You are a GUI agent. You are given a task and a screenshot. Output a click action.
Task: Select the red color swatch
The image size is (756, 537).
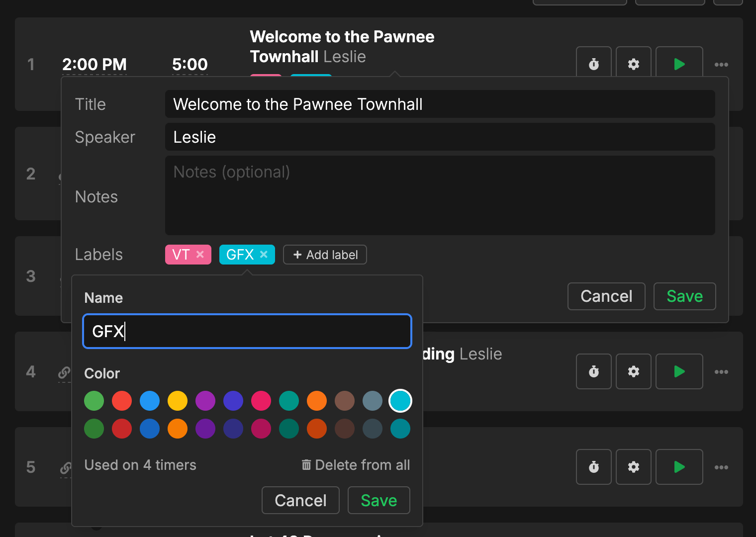click(122, 401)
